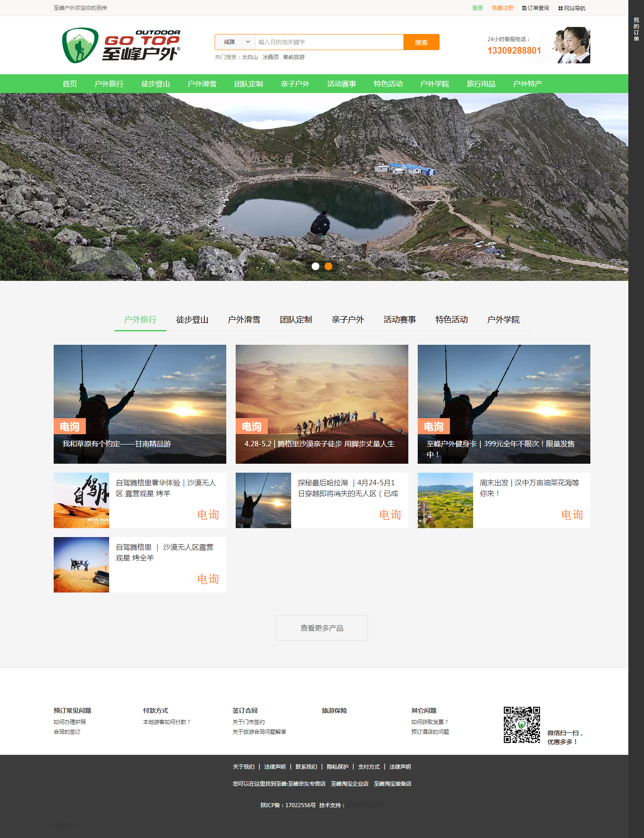This screenshot has height=838, width=644.
Task: Open 户外学院 in the green navigation bar
Action: (x=435, y=84)
